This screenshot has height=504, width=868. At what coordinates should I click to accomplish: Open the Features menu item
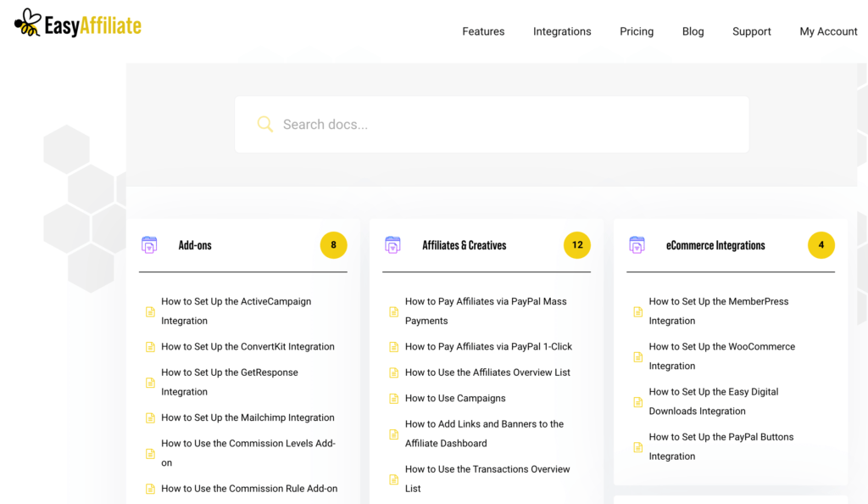[483, 31]
